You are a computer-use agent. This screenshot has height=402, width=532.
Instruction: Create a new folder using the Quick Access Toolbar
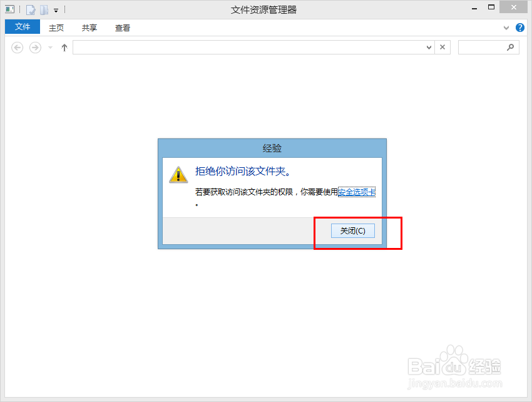[x=43, y=9]
